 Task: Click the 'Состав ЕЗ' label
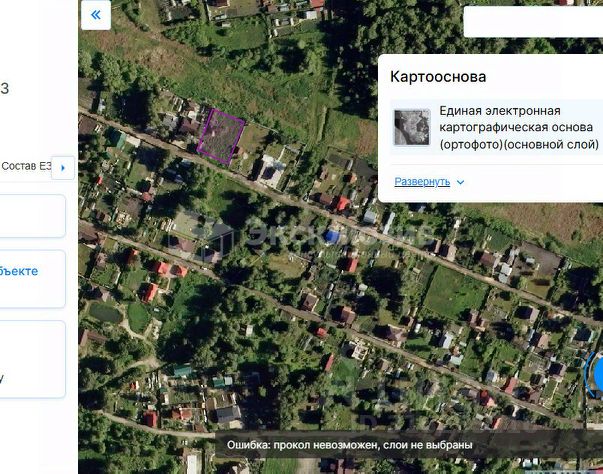pos(26,166)
